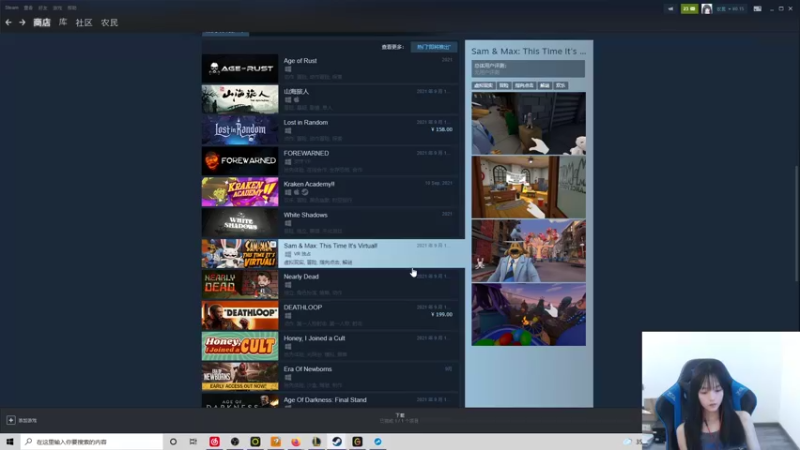Select the Age of Rust title
Viewport: 800px width, 450px height.
point(300,61)
